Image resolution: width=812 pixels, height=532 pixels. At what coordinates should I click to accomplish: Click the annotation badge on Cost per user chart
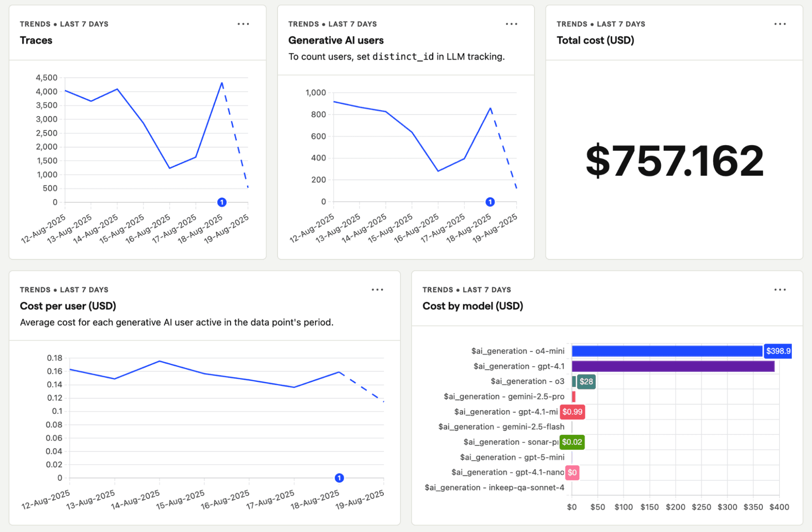[x=339, y=478]
